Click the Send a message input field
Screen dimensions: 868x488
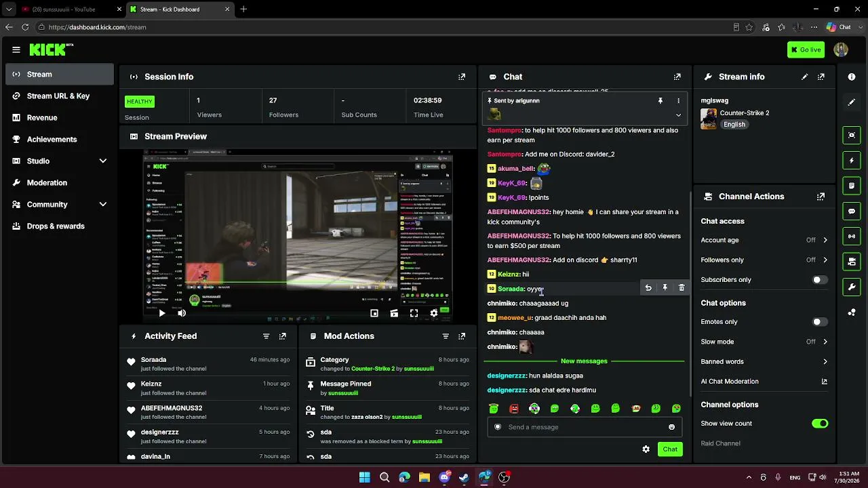[x=585, y=427]
